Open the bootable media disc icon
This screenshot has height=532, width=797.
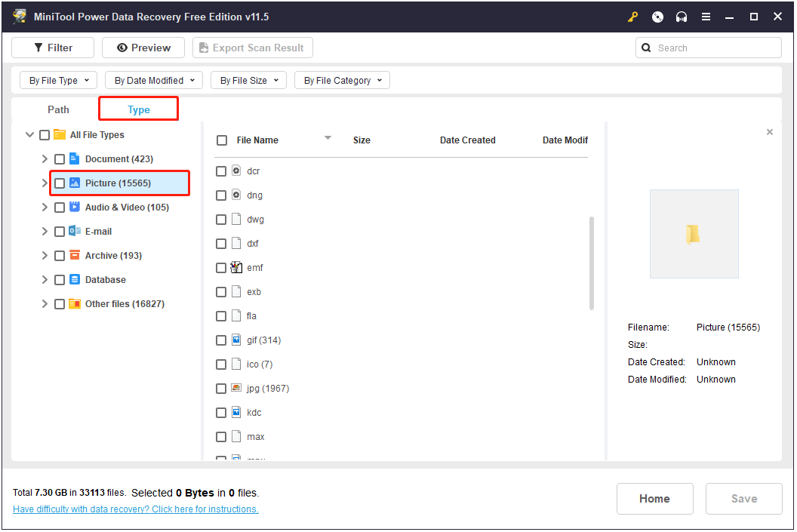pyautogui.click(x=657, y=17)
